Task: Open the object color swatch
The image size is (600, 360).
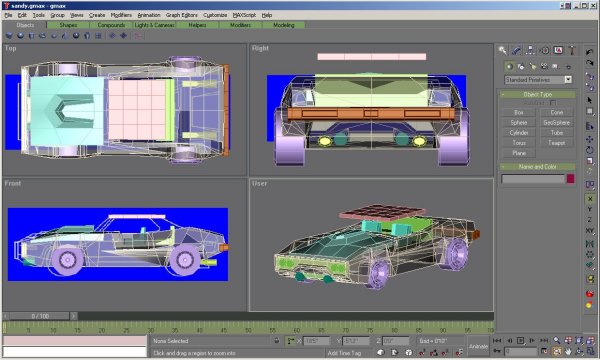Action: click(571, 179)
